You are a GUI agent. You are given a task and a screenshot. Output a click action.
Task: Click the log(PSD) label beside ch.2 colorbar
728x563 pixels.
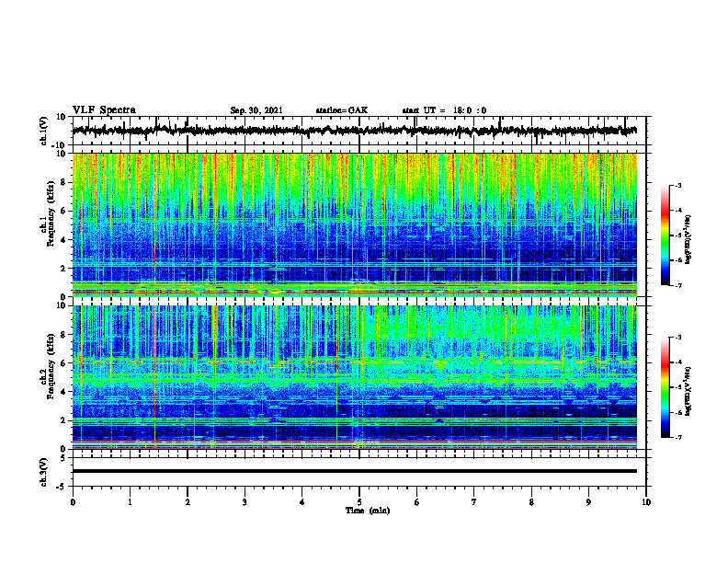(688, 391)
